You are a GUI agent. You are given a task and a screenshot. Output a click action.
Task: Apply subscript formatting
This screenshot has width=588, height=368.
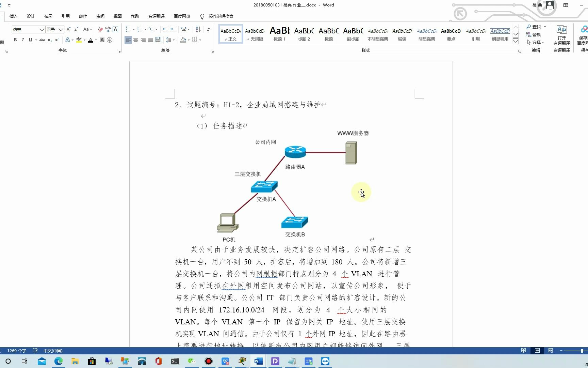pyautogui.click(x=50, y=40)
